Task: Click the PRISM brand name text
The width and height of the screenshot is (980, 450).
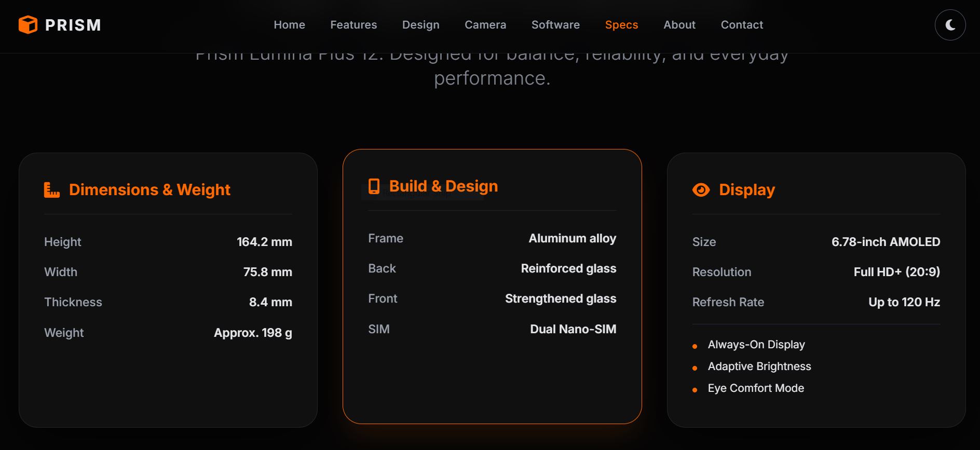Action: pos(73,25)
